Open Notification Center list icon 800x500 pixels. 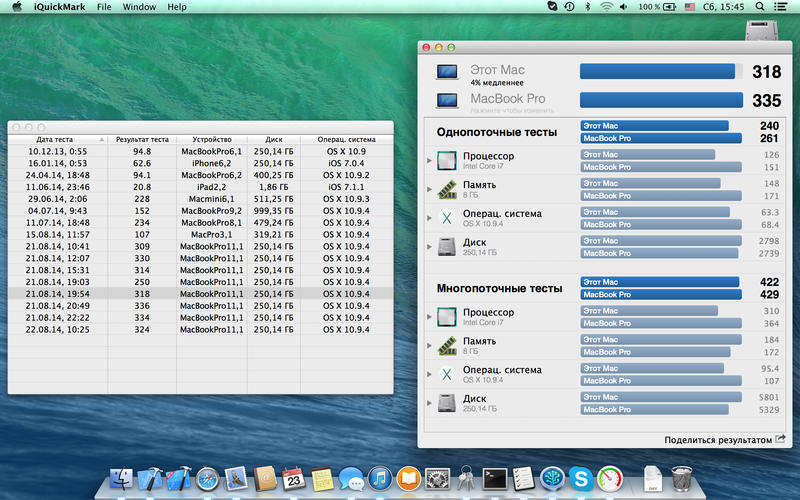tap(780, 7)
